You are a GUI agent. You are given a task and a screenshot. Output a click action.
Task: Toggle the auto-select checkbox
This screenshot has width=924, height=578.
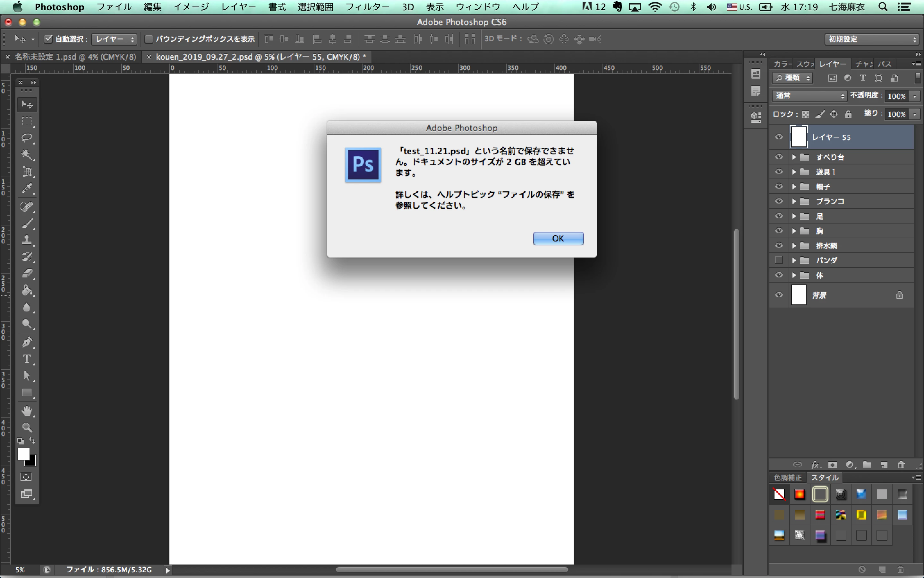click(x=48, y=39)
